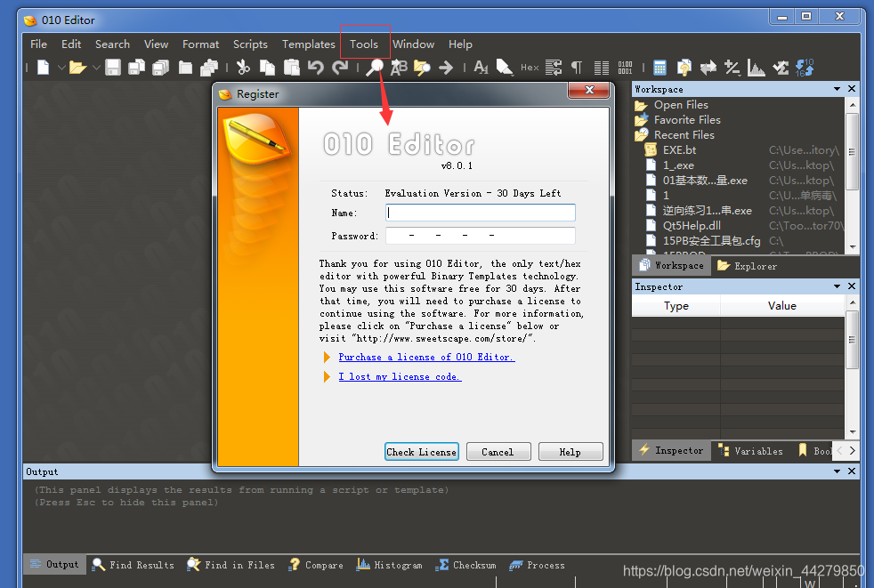Screen dimensions: 874x588
Task: Click the Save floppy disk icon
Action: tap(113, 68)
